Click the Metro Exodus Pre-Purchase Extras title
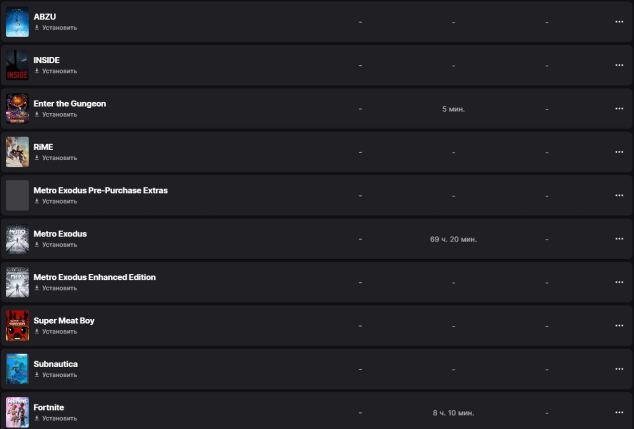This screenshot has width=634, height=429. (x=100, y=190)
